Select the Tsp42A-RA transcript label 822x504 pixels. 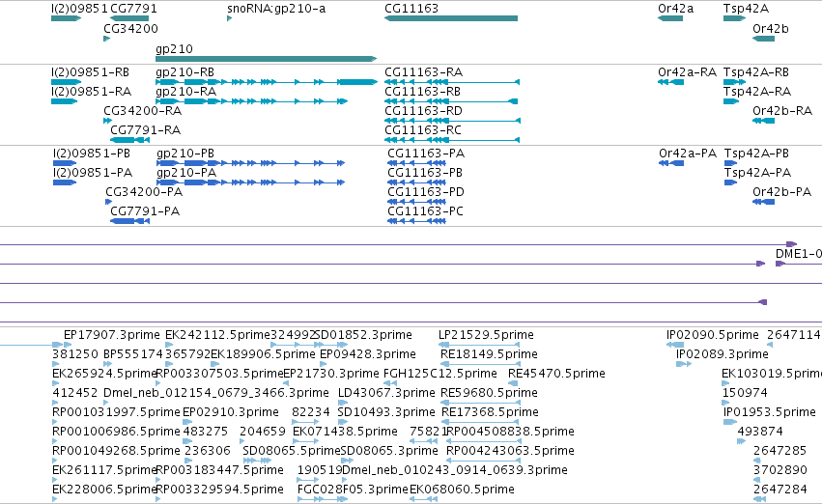point(757,92)
